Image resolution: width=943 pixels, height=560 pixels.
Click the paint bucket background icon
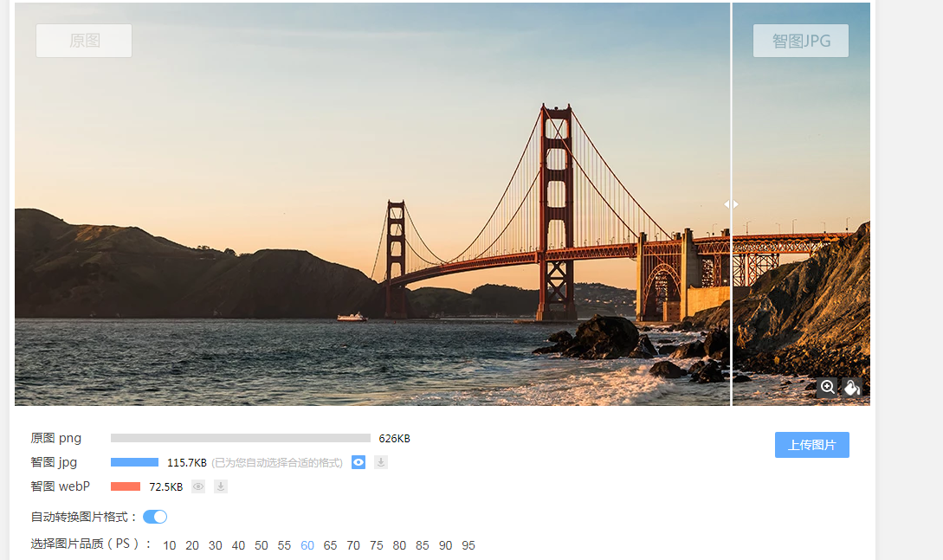(851, 387)
